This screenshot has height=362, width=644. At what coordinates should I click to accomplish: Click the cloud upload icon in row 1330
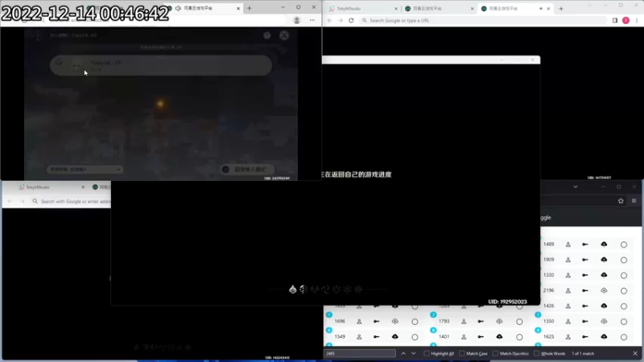(x=604, y=275)
